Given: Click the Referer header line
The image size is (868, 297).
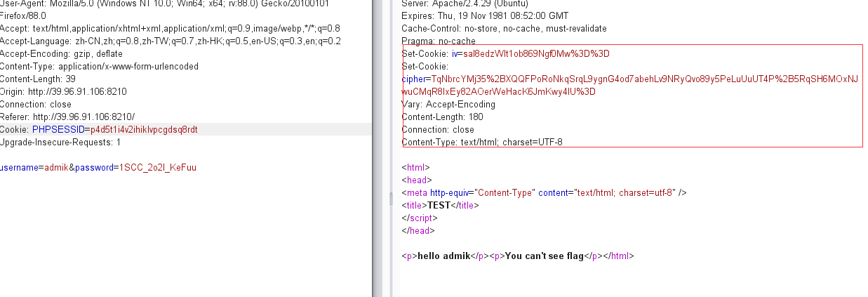Looking at the screenshot, I should (67, 117).
